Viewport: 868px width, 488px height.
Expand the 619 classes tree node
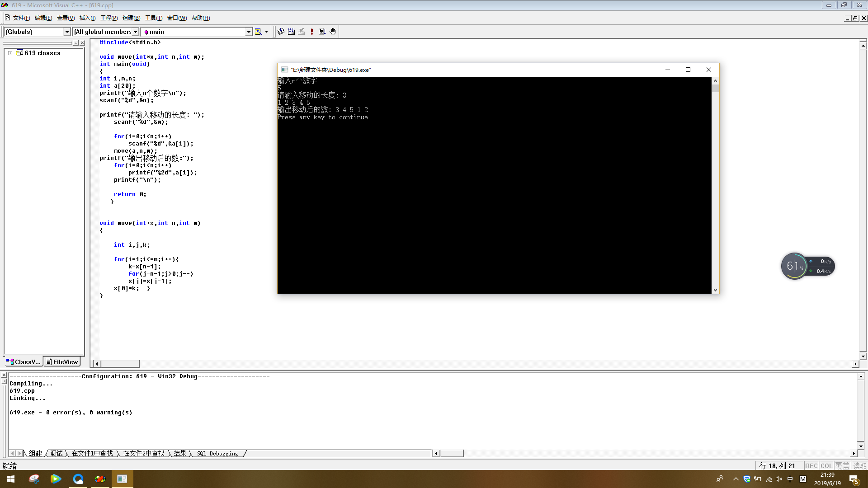point(10,53)
